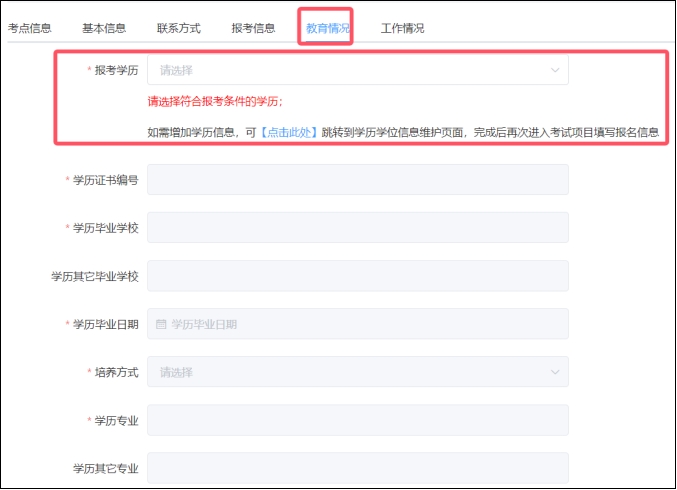This screenshot has height=490, width=677.
Task: Switch to the 工作情况 tab
Action: [x=402, y=28]
